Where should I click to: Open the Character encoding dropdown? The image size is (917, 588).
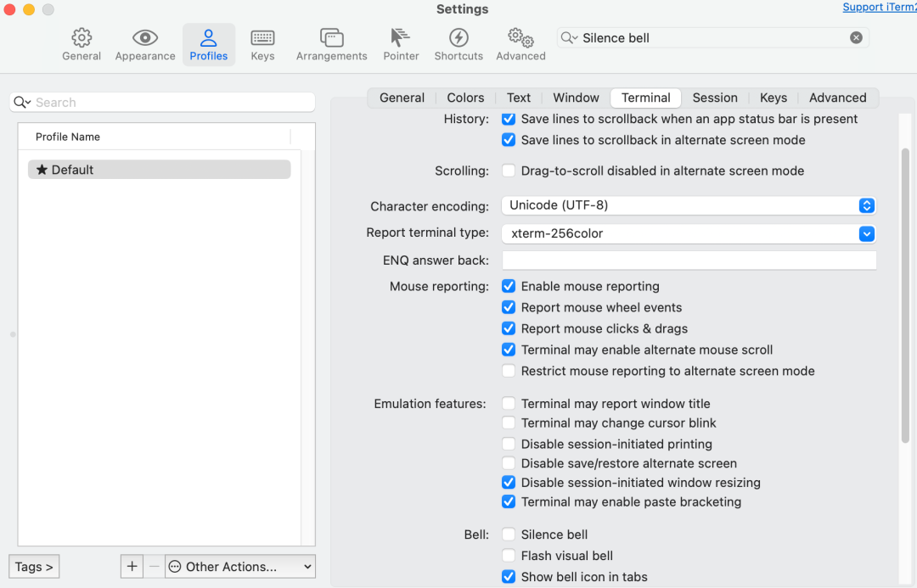688,205
